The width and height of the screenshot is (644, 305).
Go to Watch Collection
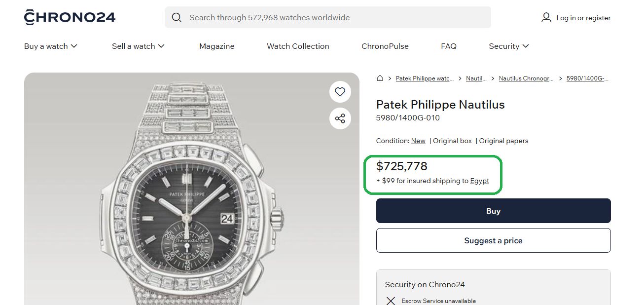pyautogui.click(x=298, y=46)
